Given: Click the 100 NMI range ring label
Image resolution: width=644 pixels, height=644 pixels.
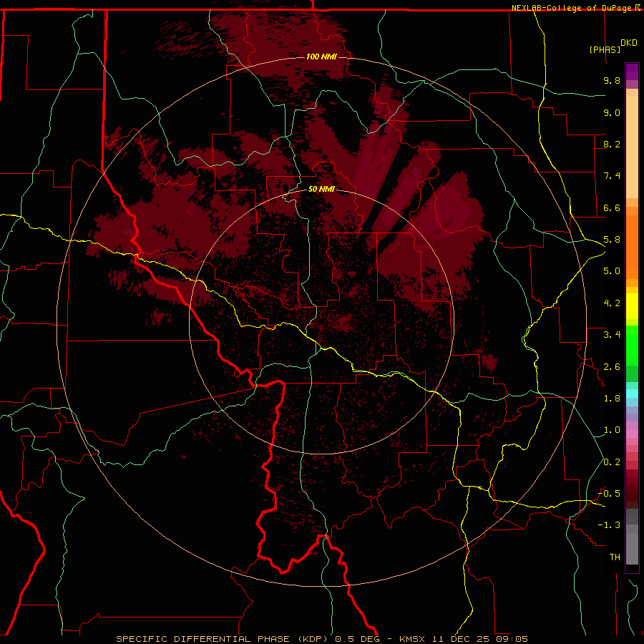Looking at the screenshot, I should tap(321, 57).
